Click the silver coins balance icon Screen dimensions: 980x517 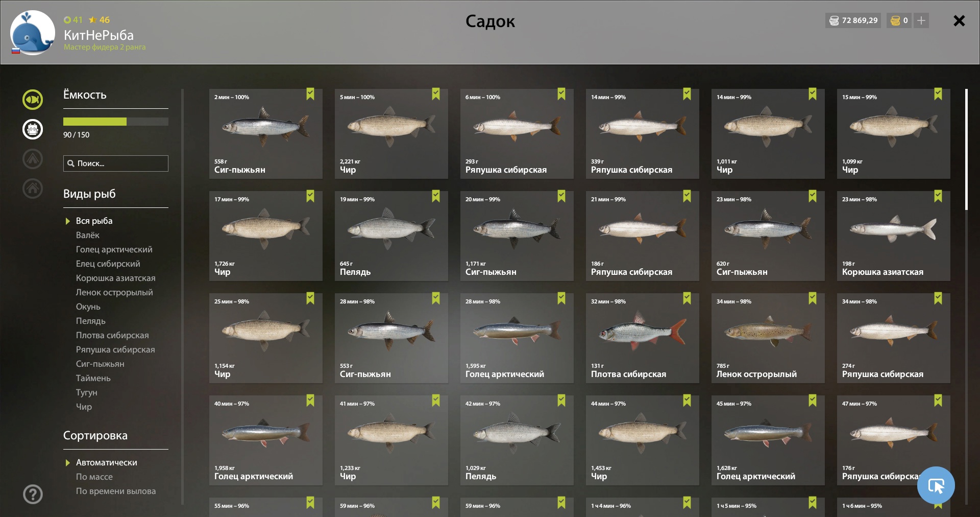pos(834,20)
